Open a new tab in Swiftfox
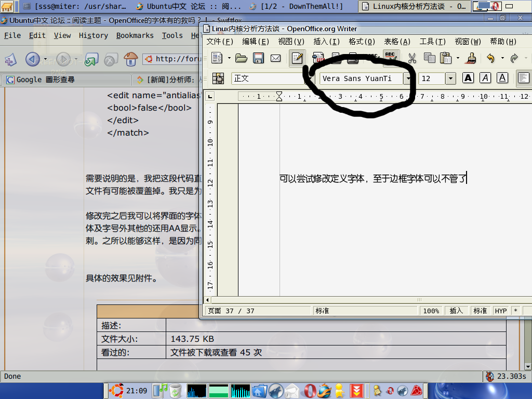This screenshot has width=532, height=399. click(10, 60)
